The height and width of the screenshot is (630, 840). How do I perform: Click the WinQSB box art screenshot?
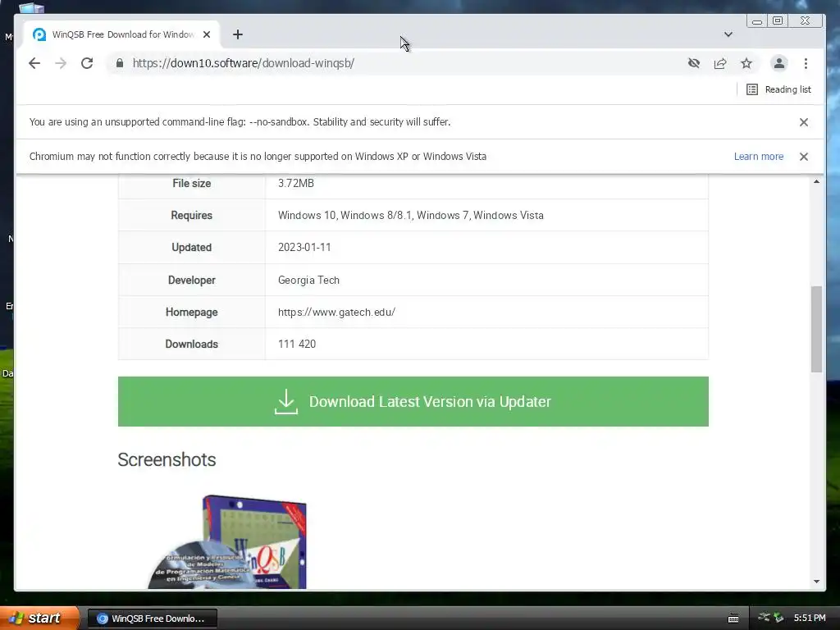[228, 541]
